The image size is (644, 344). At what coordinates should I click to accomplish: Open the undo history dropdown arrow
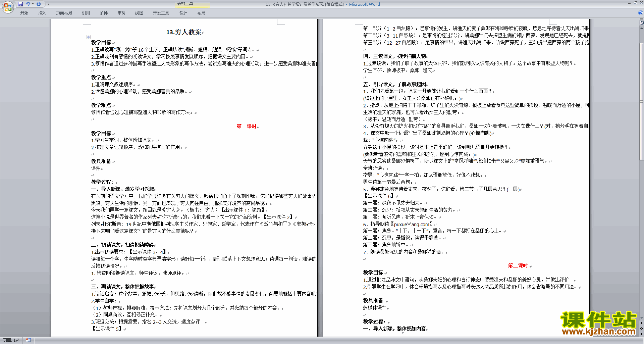[x=33, y=4]
